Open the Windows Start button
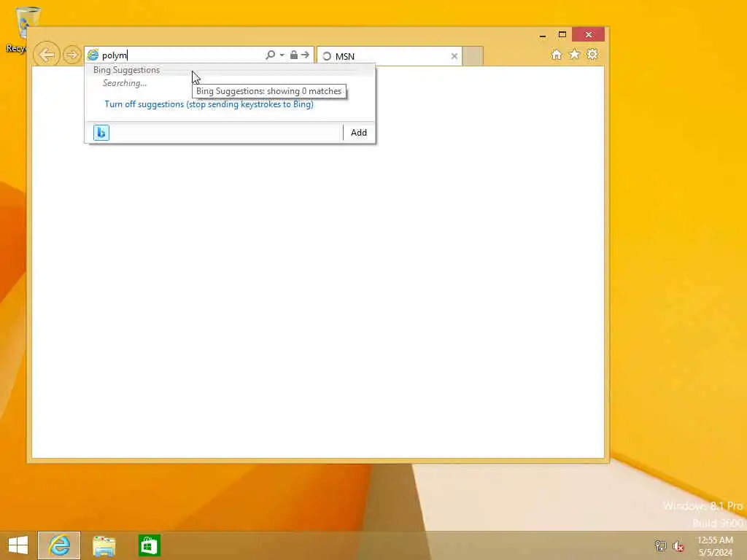Screen dimensions: 747x560 point(18,545)
